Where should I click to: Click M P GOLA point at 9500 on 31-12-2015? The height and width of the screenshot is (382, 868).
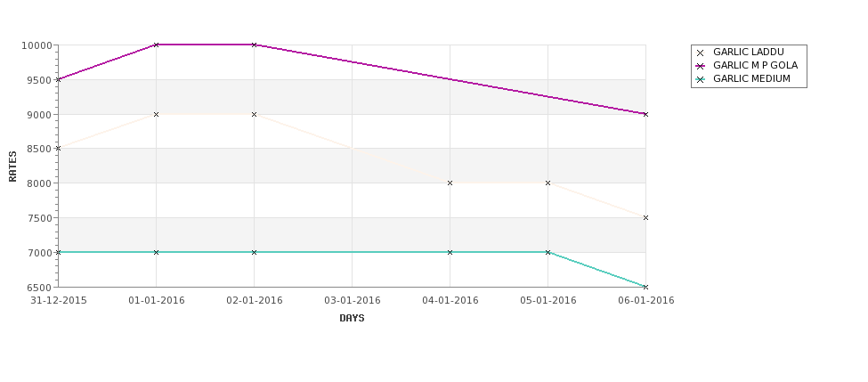(59, 80)
